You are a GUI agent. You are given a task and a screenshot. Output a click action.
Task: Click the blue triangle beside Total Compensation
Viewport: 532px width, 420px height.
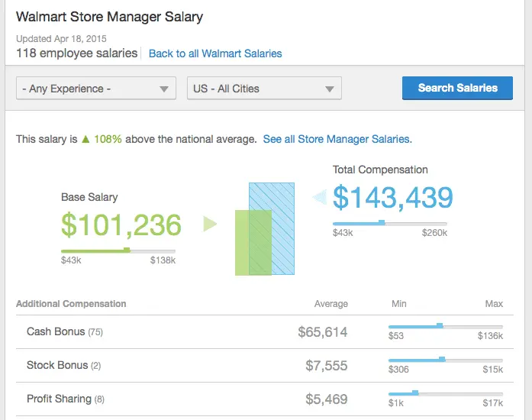click(320, 199)
